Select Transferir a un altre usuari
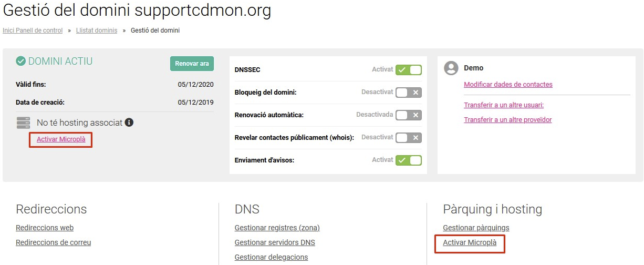644x265 pixels. [503, 105]
